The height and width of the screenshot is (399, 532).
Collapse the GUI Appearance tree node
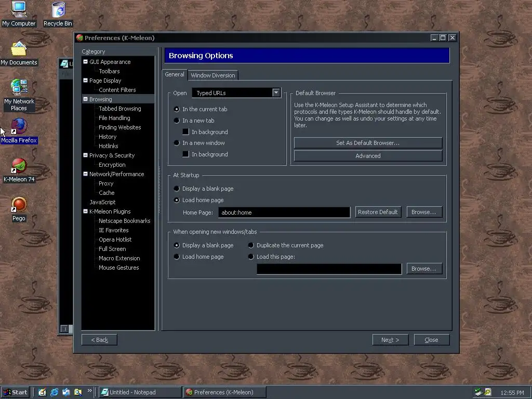tap(86, 62)
